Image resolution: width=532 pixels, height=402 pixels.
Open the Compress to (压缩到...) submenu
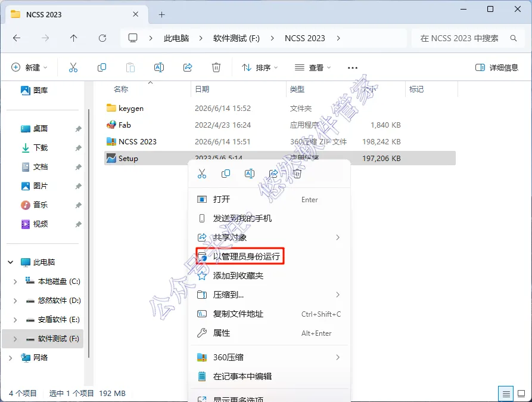pos(269,295)
